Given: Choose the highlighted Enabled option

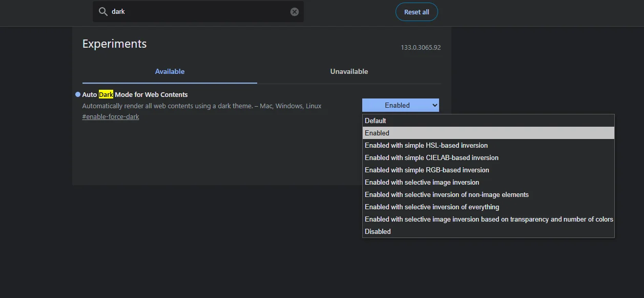Looking at the screenshot, I should point(377,133).
